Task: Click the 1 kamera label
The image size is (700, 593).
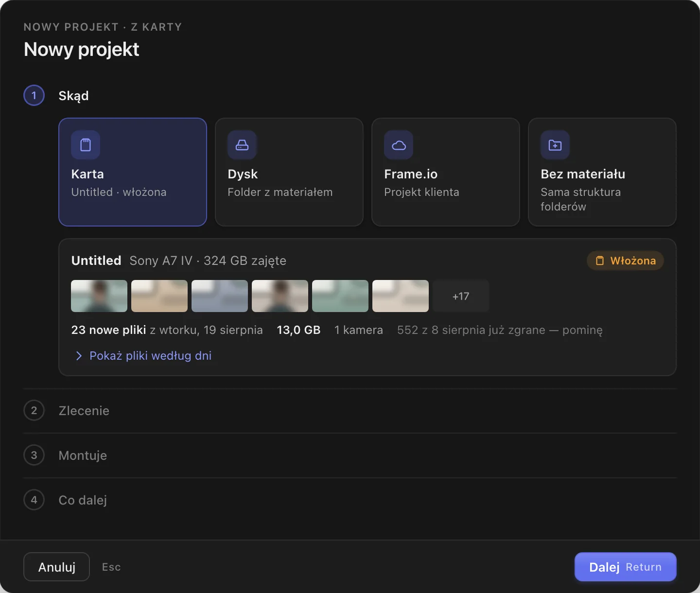Action: pyautogui.click(x=359, y=330)
